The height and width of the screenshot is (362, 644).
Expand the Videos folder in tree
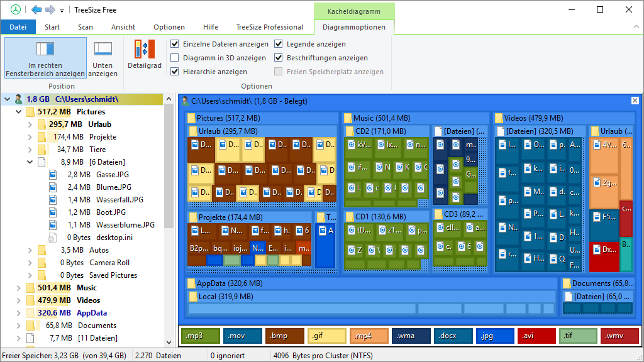tap(18, 300)
